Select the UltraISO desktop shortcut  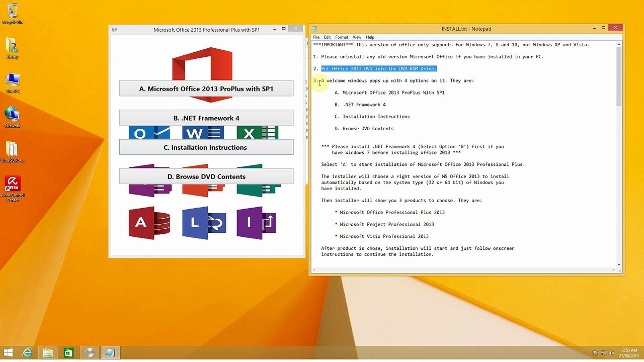(x=13, y=152)
